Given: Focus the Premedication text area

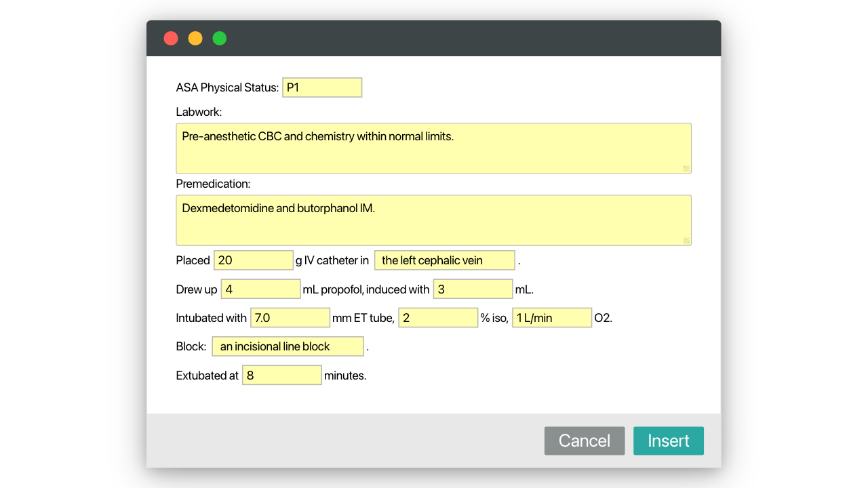Looking at the screenshot, I should coord(433,220).
